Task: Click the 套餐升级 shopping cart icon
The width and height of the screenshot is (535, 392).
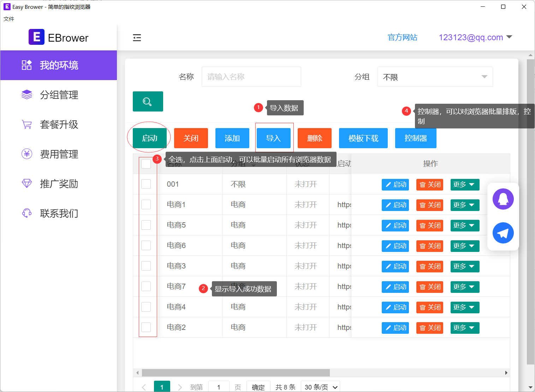Action: pos(27,124)
